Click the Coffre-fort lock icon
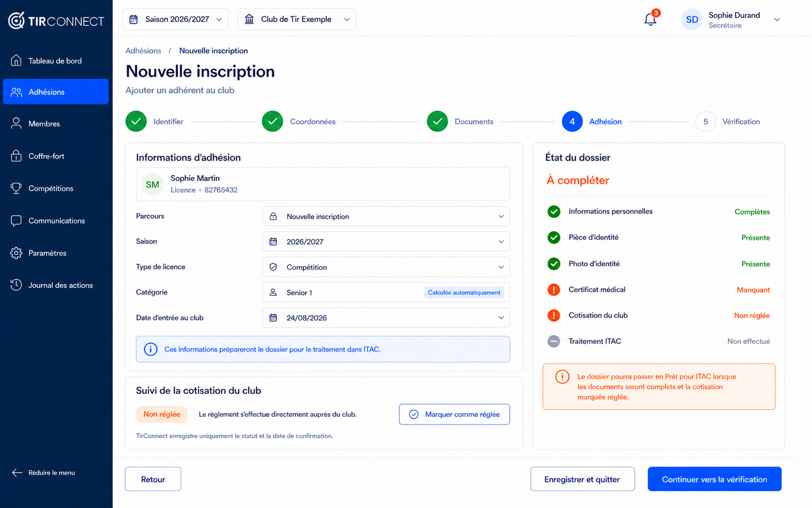Viewport: 812px width, 508px height. (16, 156)
